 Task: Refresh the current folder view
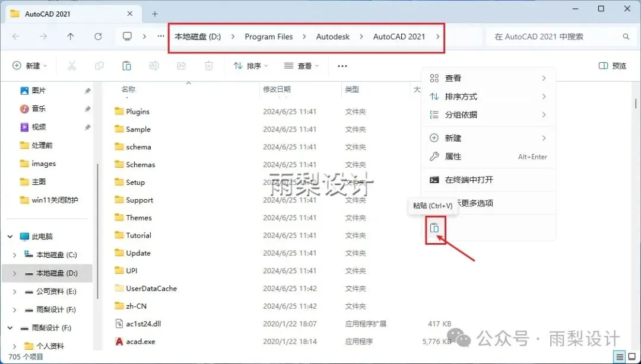(98, 37)
